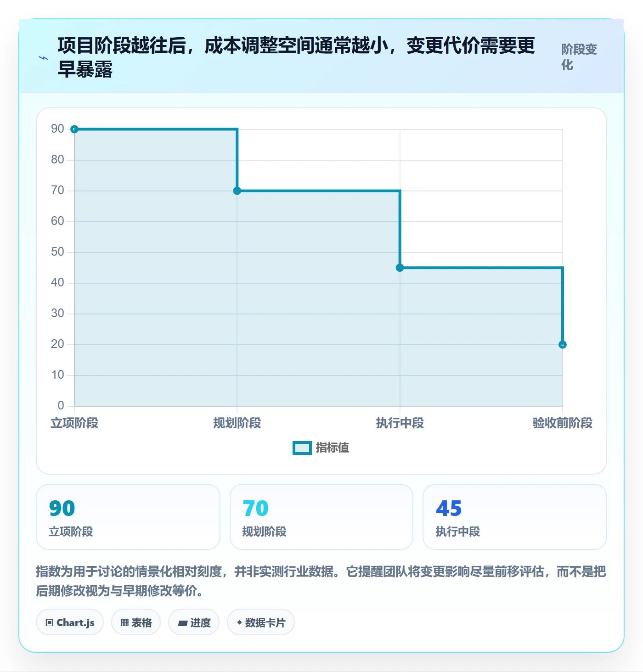Open the 立项阶段 card showing 90
643x672 pixels.
pos(128,517)
